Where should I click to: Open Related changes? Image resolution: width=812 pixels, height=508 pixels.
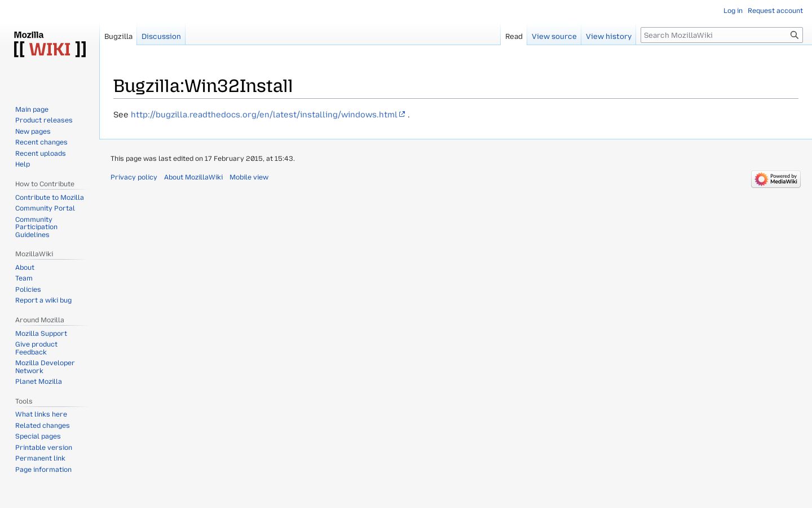point(42,426)
